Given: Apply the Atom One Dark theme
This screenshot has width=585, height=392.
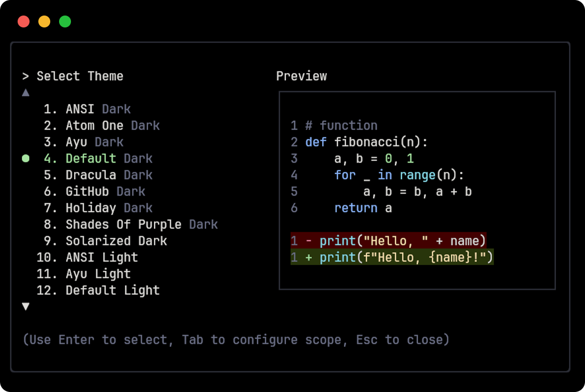Looking at the screenshot, I should 112,125.
